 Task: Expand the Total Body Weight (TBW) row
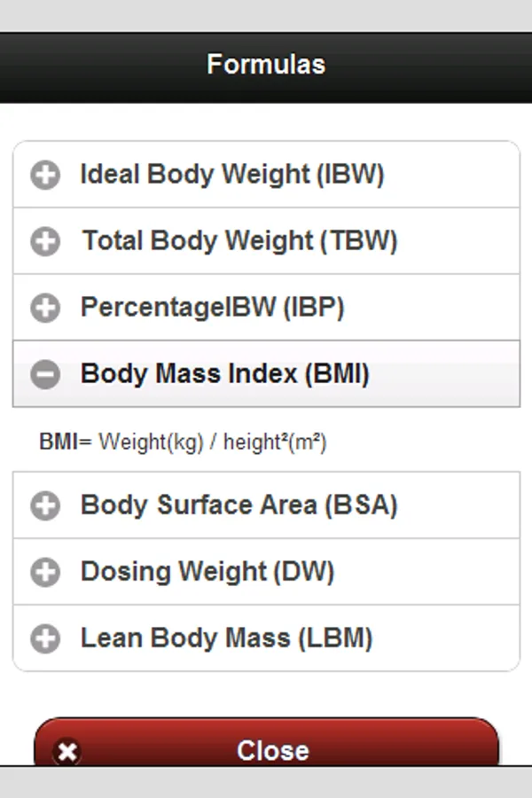point(239,241)
